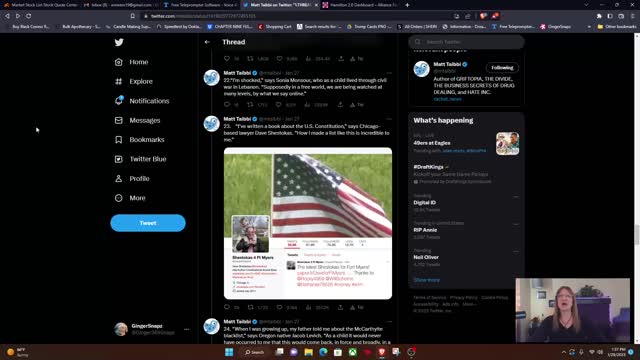The width and height of the screenshot is (640, 360).
Task: Open the Other bookmarks folder
Action: (616, 27)
